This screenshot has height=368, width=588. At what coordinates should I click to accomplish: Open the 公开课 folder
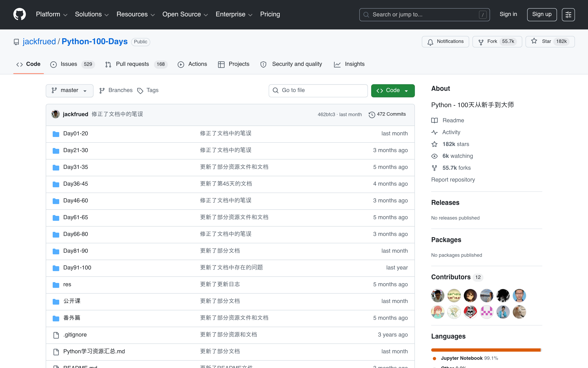(72, 301)
